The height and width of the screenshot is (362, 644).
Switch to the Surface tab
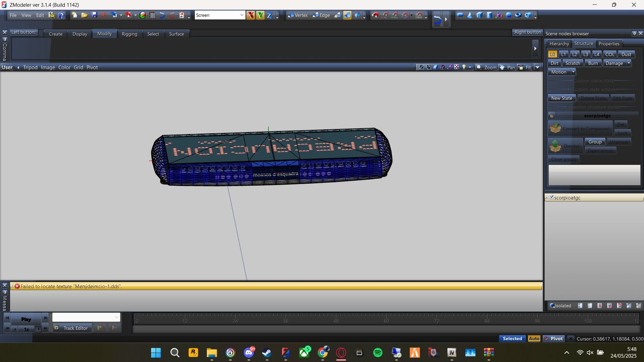pos(176,34)
